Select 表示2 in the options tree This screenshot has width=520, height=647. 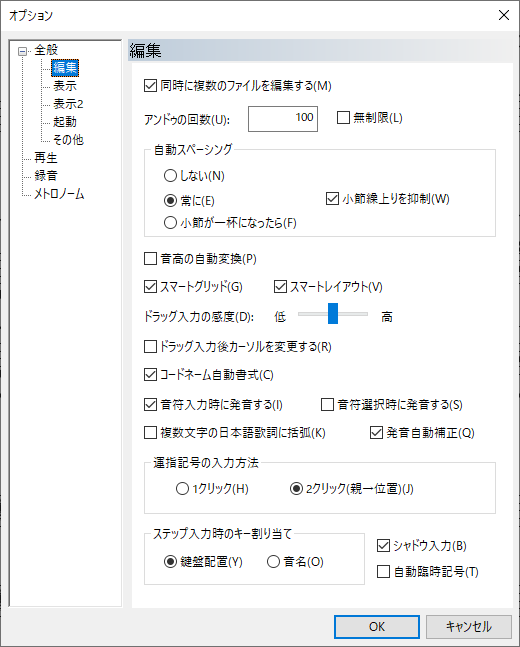[68, 104]
